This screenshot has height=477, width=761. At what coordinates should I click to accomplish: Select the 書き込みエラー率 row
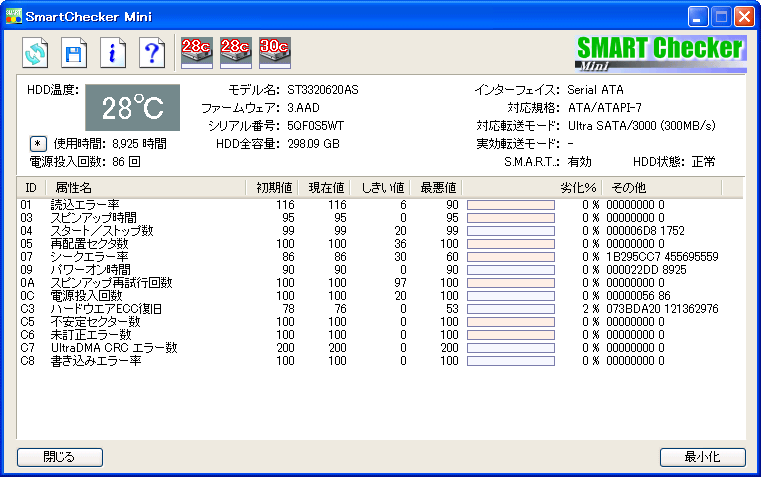[x=380, y=361]
